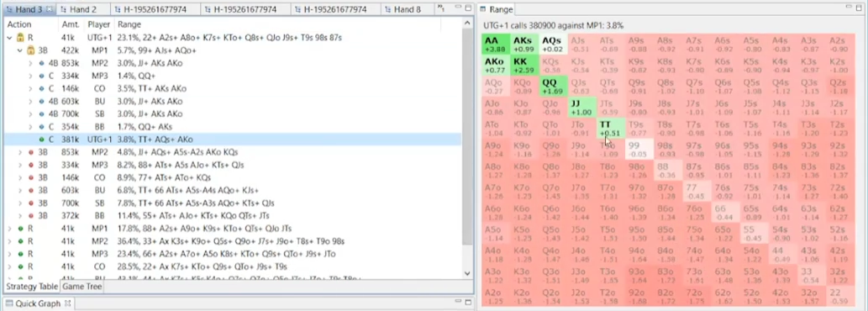Image resolution: width=868 pixels, height=311 pixels.
Task: Click the Player column header
Action: (98, 24)
